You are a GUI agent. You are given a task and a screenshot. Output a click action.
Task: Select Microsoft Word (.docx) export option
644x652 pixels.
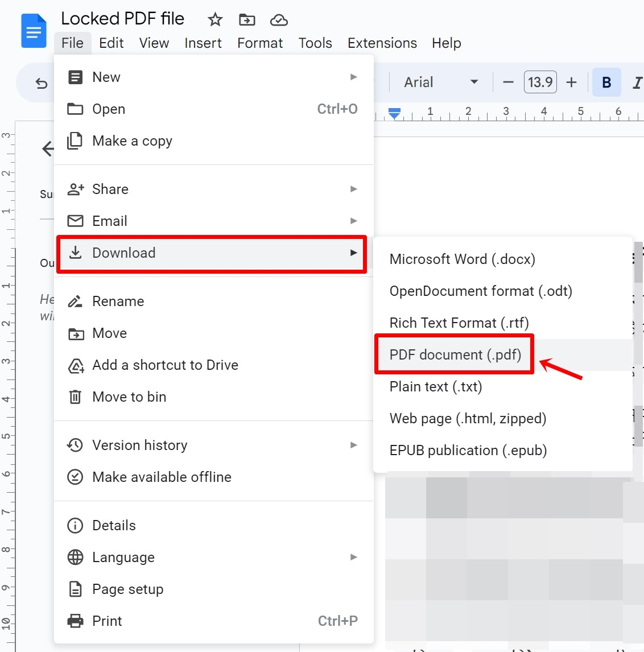[462, 259]
